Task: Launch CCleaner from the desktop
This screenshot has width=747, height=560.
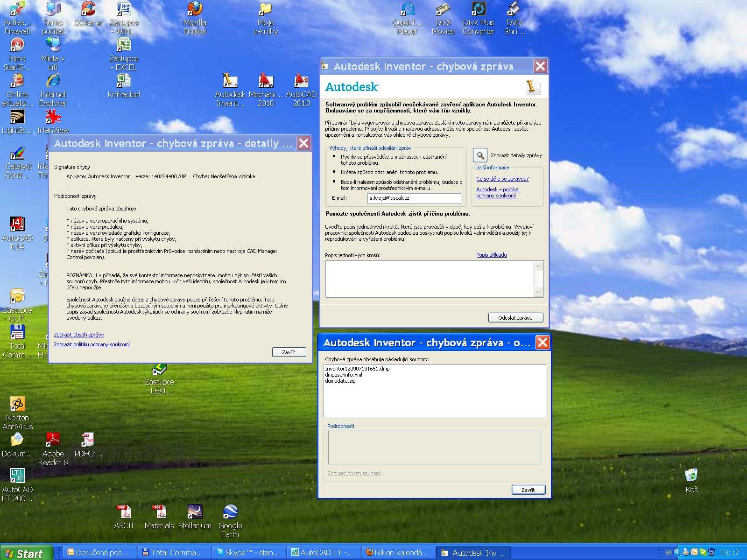Action: (x=88, y=14)
